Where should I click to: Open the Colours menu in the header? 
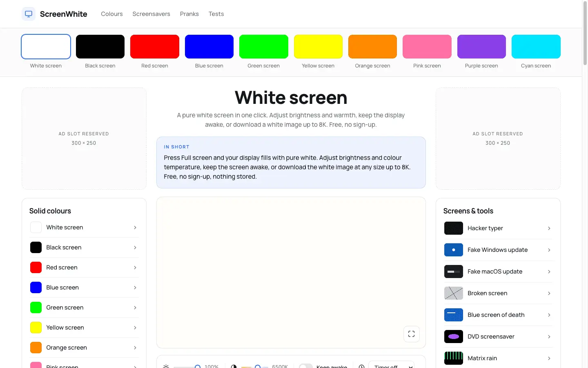(x=112, y=14)
